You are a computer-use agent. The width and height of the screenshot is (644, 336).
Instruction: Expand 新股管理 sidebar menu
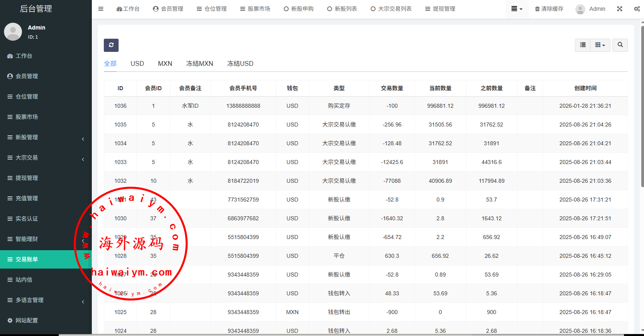46,137
